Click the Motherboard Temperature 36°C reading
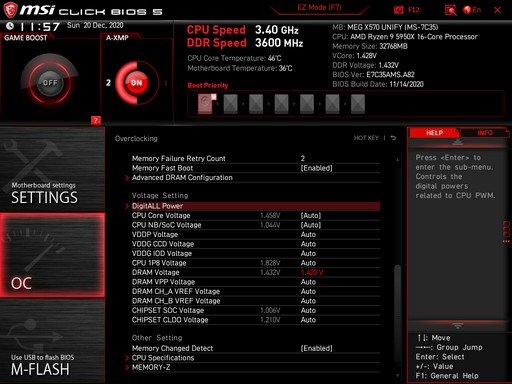This screenshot has height=384, width=512. pos(240,68)
